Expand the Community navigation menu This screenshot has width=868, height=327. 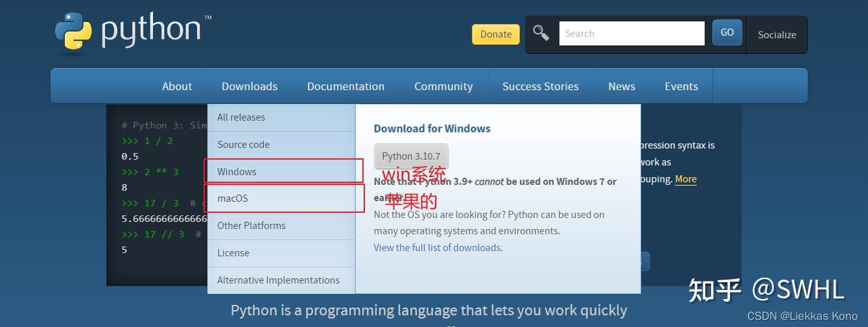coord(443,86)
